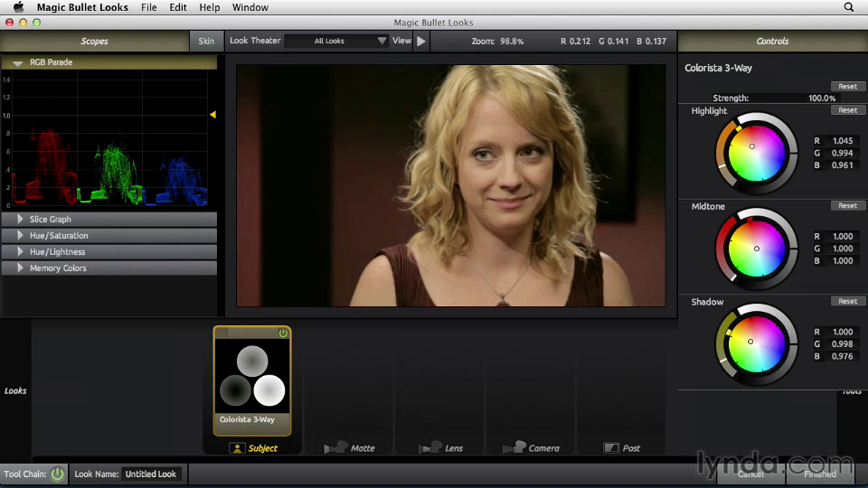Open the File menu
The width and height of the screenshot is (868, 488).
pos(149,7)
